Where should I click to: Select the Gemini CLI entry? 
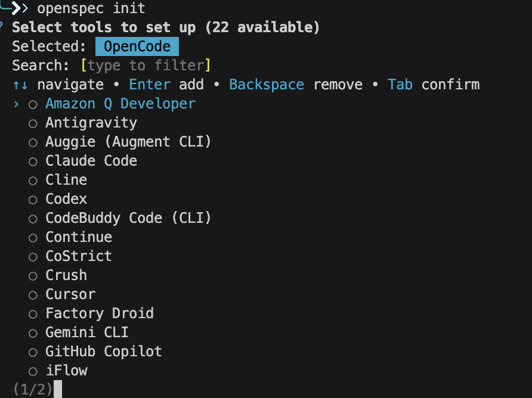[x=87, y=332]
